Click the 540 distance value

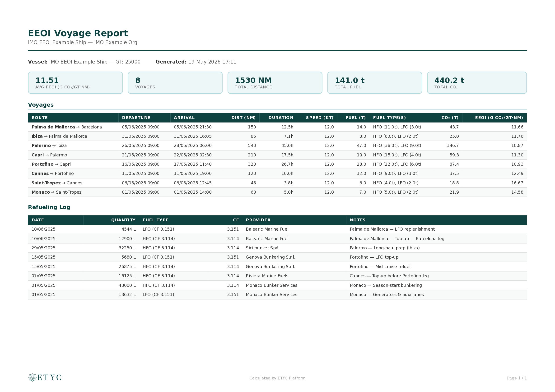pyautogui.click(x=252, y=146)
